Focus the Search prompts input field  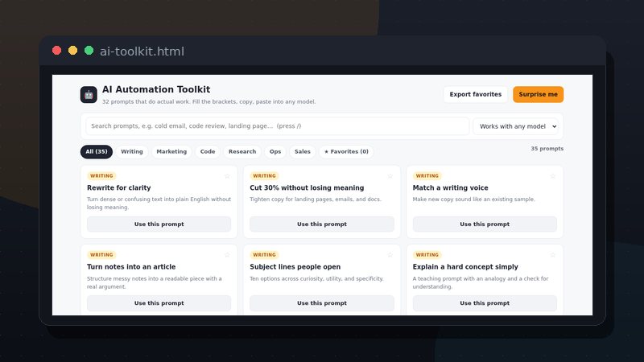pyautogui.click(x=277, y=126)
